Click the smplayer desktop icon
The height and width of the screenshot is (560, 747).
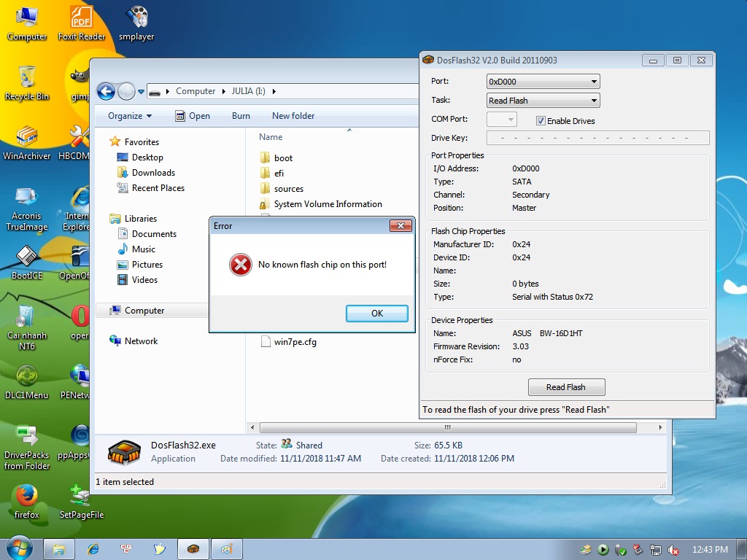136,23
